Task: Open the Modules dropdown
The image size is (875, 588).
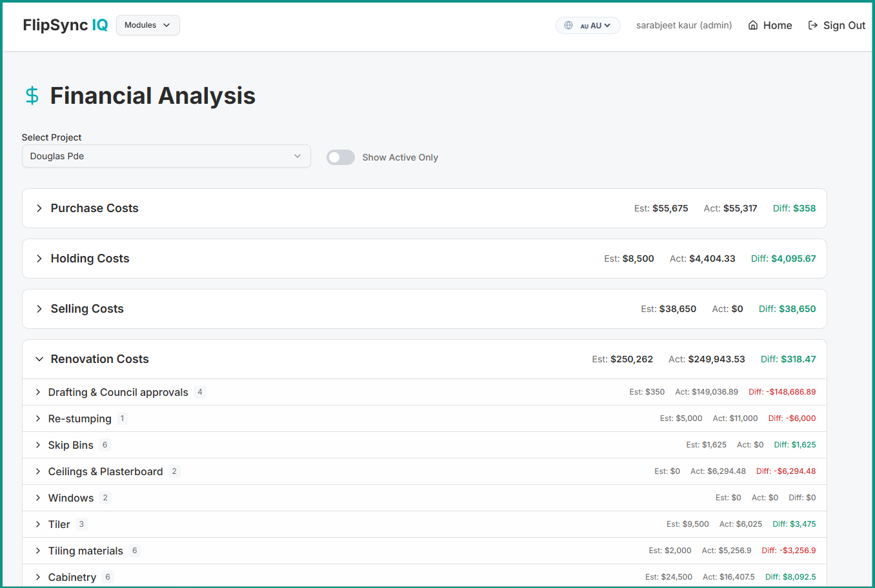Action: pyautogui.click(x=148, y=25)
